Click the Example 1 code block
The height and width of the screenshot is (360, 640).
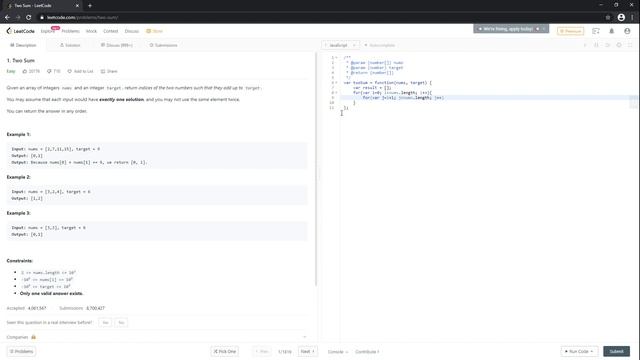pos(157,156)
